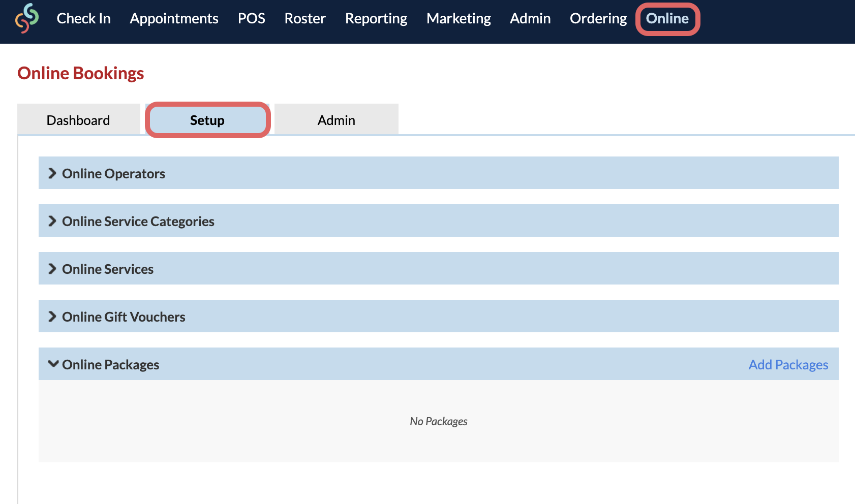Expand the Online Service Categories chevron

[52, 222]
